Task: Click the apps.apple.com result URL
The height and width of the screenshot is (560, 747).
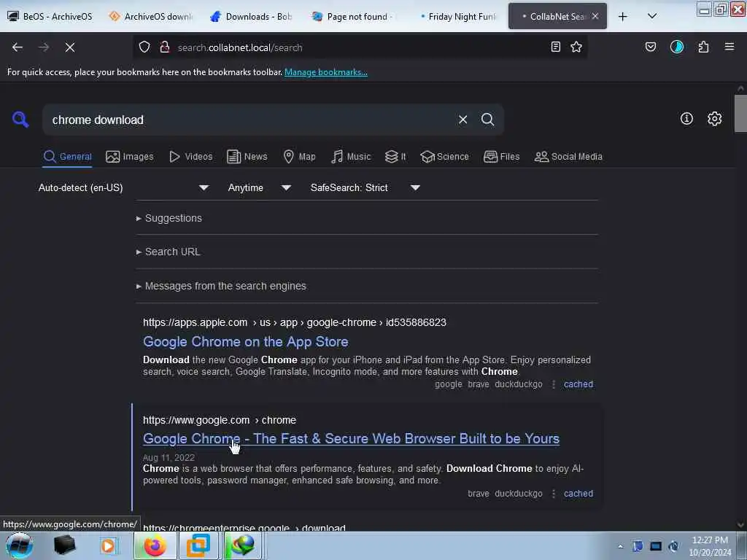Action: tap(295, 322)
